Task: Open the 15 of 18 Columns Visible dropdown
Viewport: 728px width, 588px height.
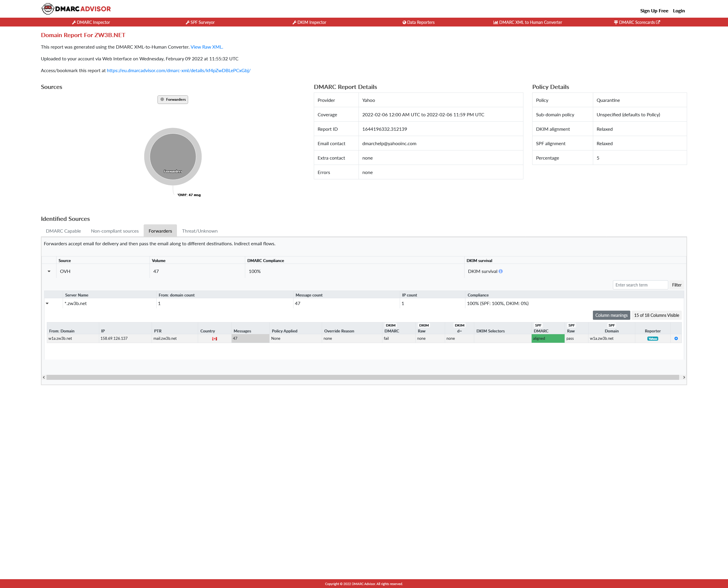Action: point(656,315)
